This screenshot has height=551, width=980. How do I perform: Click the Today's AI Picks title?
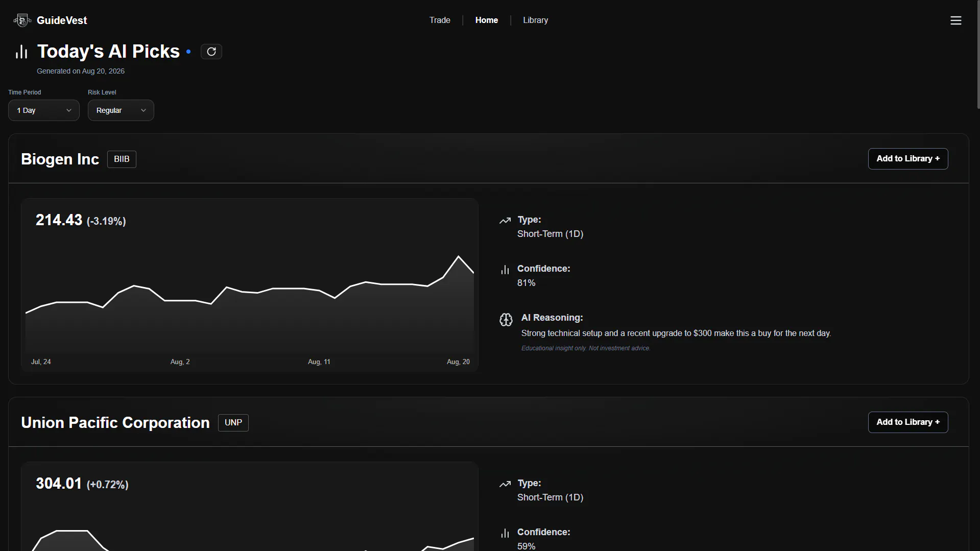click(108, 52)
